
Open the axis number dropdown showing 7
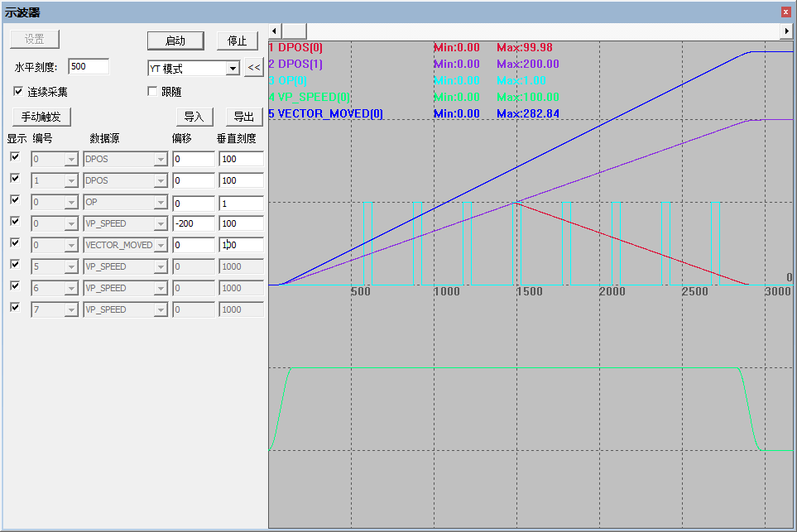71,310
